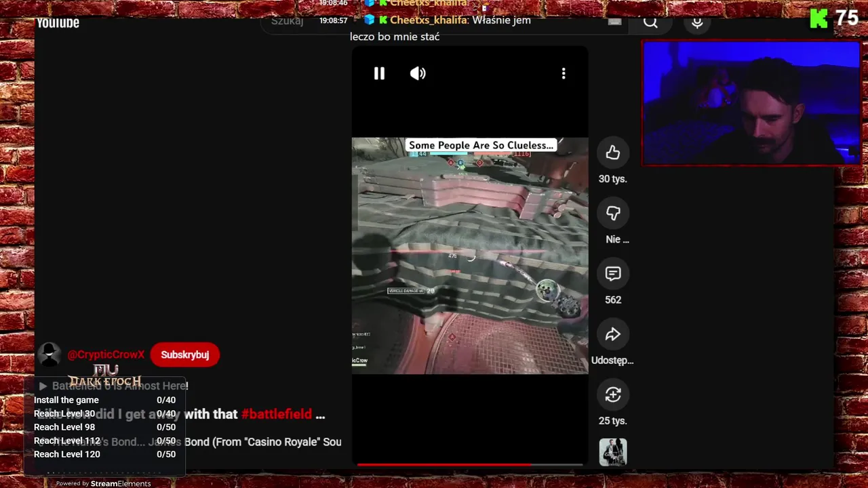This screenshot has height=488, width=868.
Task: Mute the Shorts video volume
Action: coord(418,73)
